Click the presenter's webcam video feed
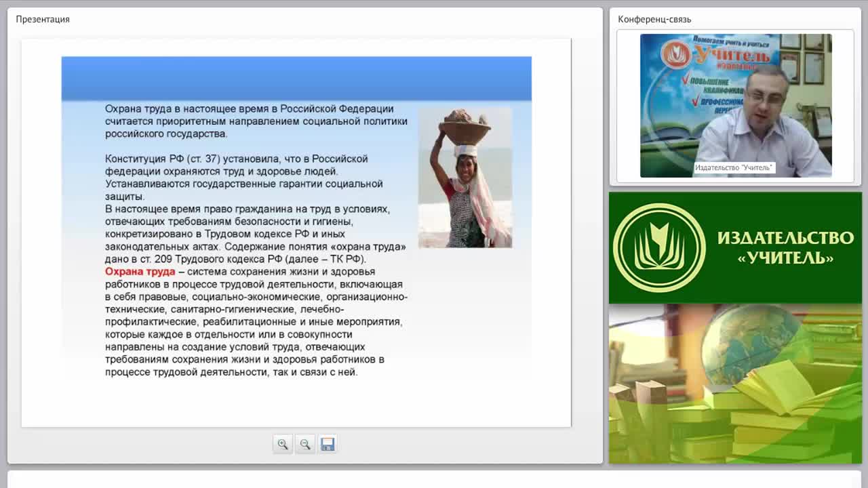This screenshot has height=488, width=868. coord(736,106)
